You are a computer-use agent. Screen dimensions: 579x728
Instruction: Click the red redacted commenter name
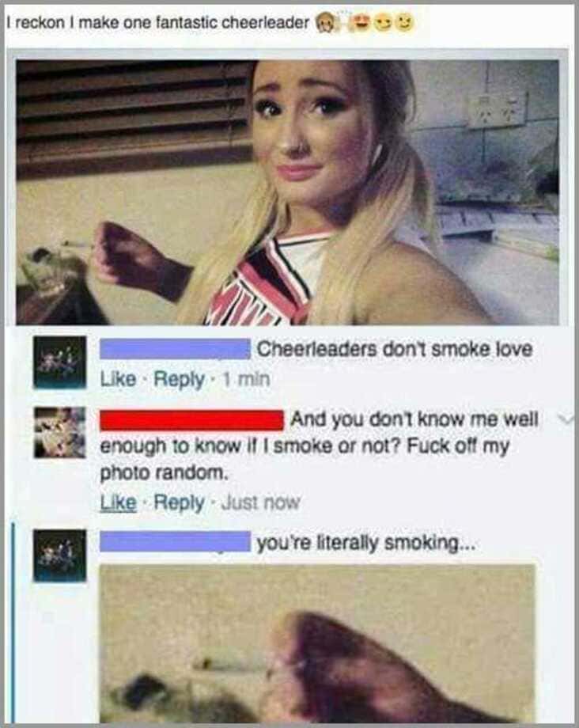coord(192,420)
